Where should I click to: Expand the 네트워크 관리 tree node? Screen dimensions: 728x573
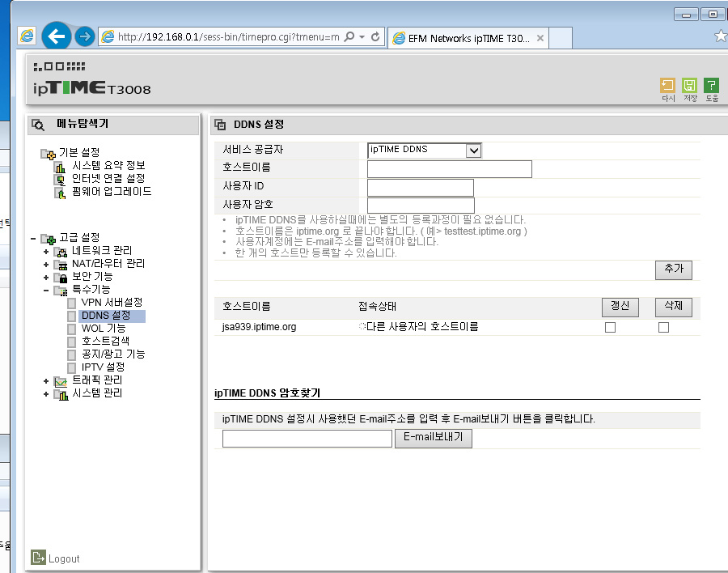coord(46,252)
